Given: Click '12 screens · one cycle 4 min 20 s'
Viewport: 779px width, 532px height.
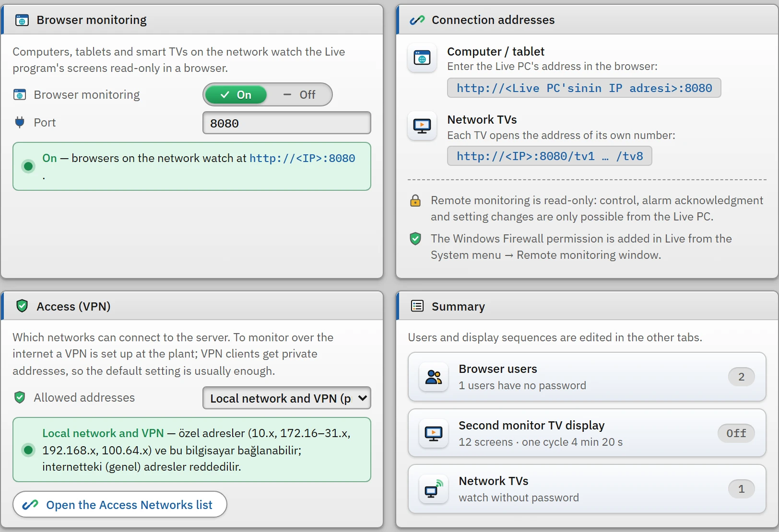Looking at the screenshot, I should (x=541, y=442).
